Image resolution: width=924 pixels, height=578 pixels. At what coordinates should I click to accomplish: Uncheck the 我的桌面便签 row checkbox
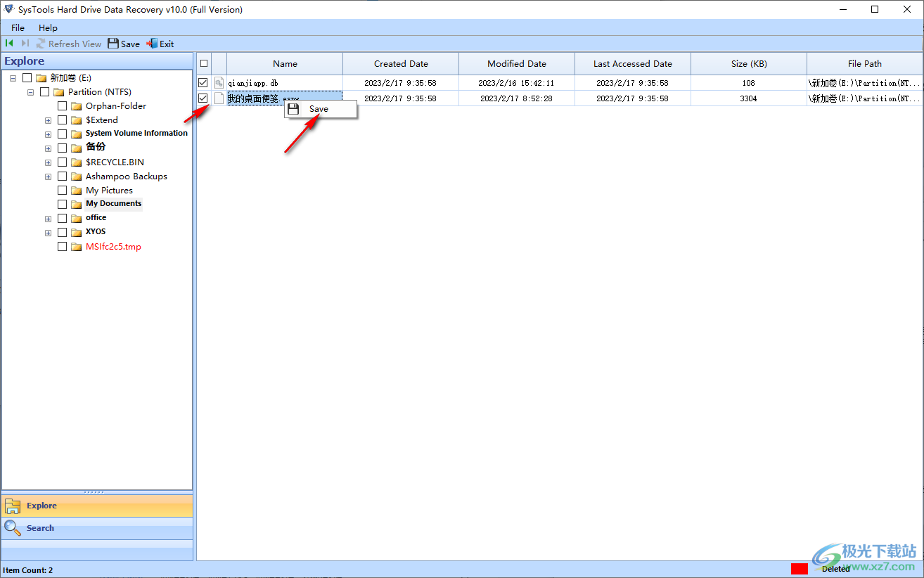pos(203,98)
